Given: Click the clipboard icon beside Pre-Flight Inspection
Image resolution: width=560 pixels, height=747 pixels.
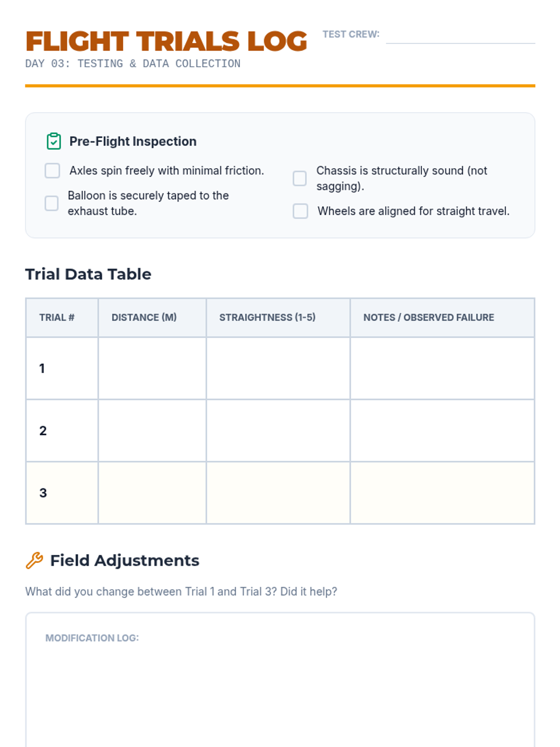Looking at the screenshot, I should click(x=54, y=141).
